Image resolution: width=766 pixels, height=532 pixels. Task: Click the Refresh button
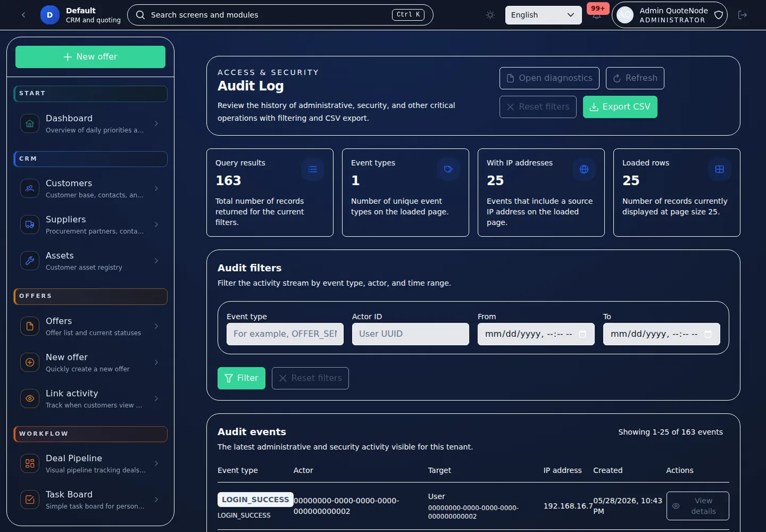(635, 78)
